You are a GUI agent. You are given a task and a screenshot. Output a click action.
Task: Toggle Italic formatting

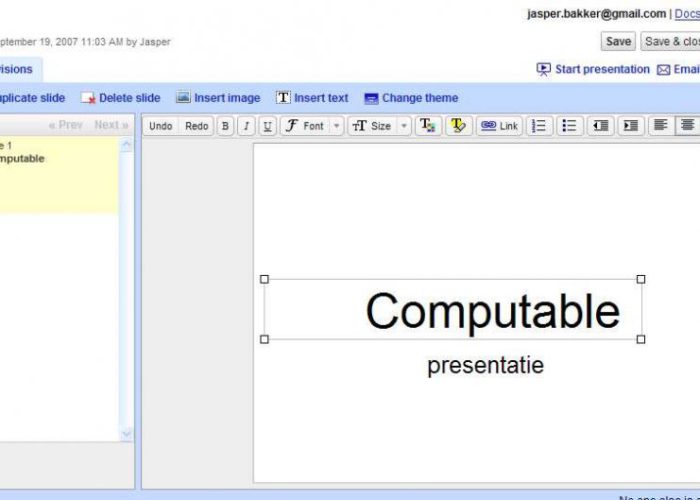[246, 126]
